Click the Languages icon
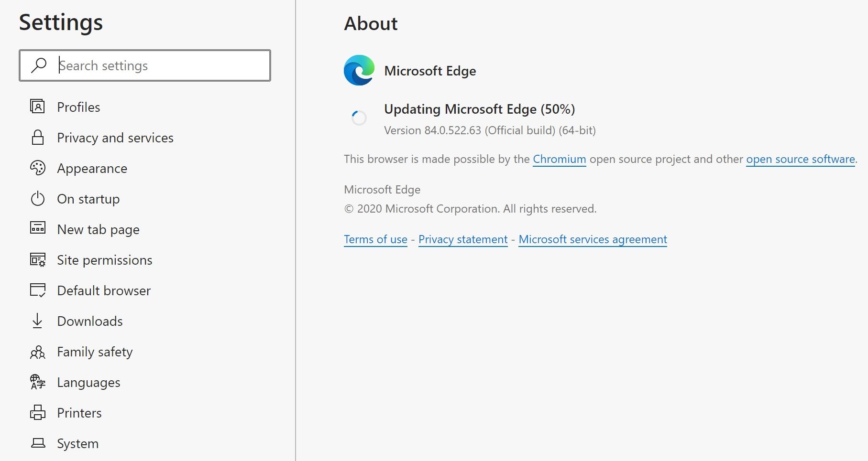Image resolution: width=868 pixels, height=461 pixels. pyautogui.click(x=37, y=382)
